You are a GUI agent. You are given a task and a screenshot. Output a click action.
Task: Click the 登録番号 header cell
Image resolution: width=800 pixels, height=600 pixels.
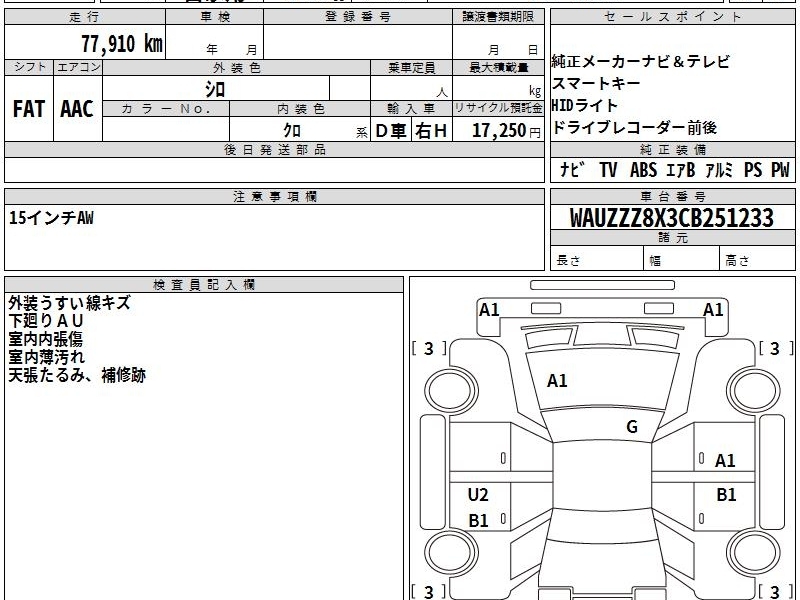pos(358,17)
